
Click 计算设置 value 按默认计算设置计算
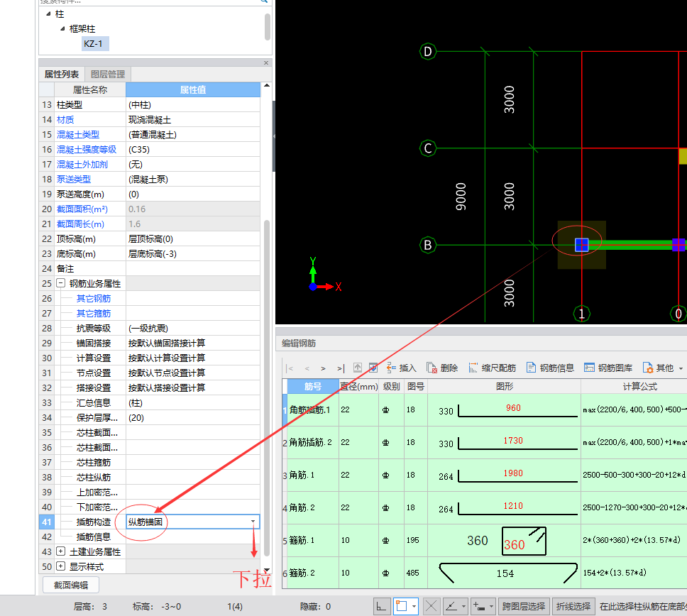click(x=193, y=358)
